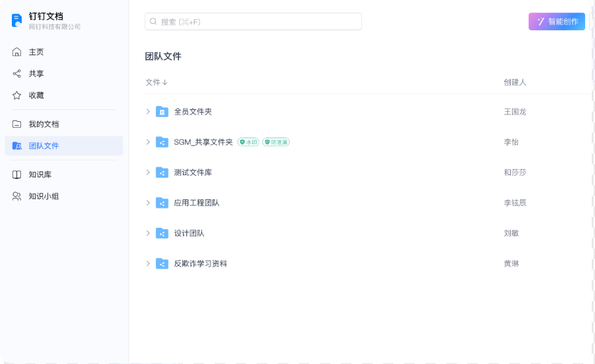Open the 主页 home icon
The width and height of the screenshot is (595, 364).
[x=16, y=52]
